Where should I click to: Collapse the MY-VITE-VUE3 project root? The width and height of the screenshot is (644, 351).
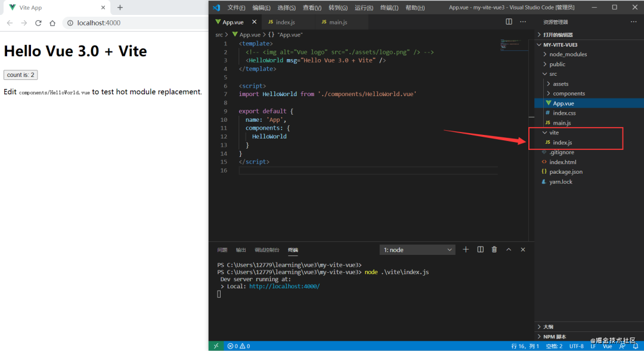pos(589,45)
